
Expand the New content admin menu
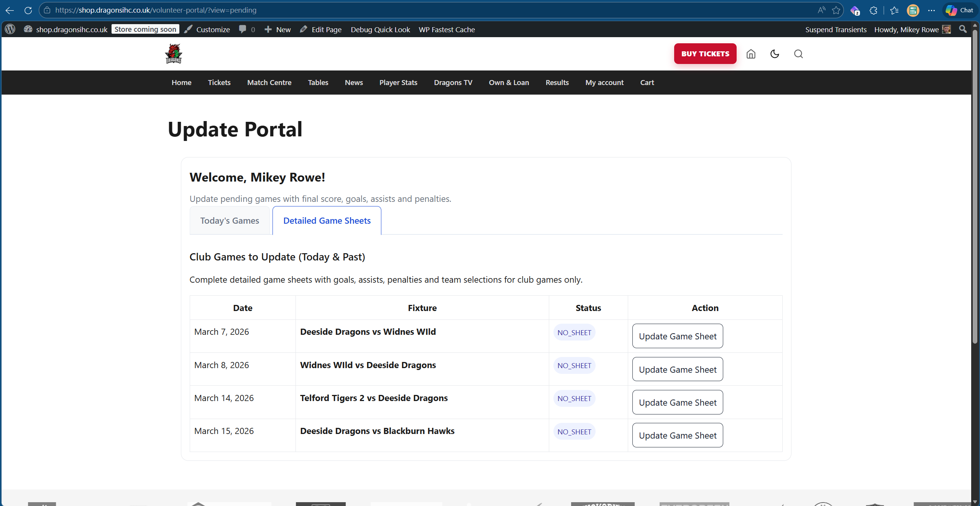click(278, 29)
